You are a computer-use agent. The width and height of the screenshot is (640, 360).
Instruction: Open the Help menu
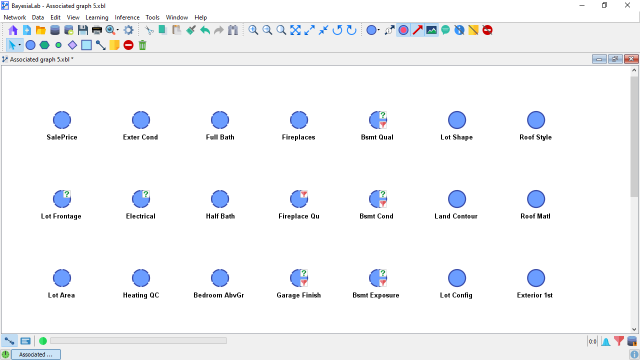pyautogui.click(x=201, y=18)
